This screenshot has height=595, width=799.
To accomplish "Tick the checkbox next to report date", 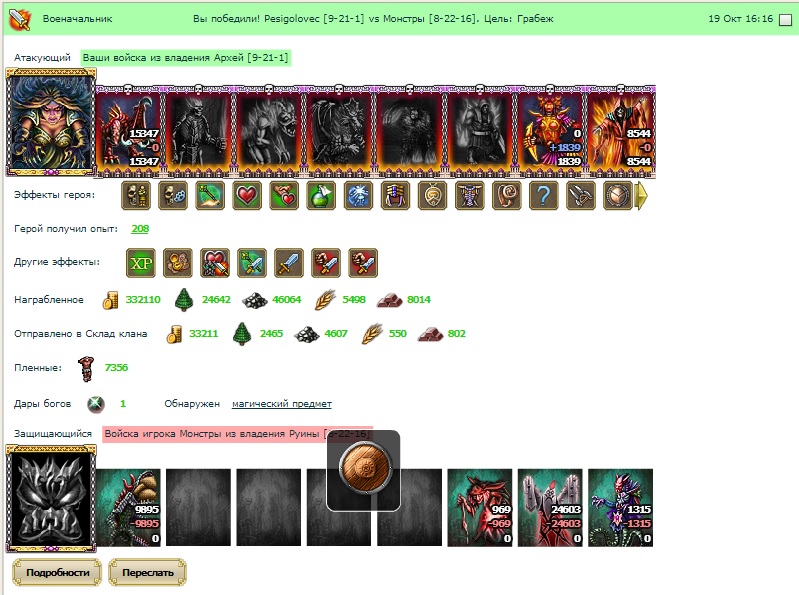I will click(x=786, y=19).
